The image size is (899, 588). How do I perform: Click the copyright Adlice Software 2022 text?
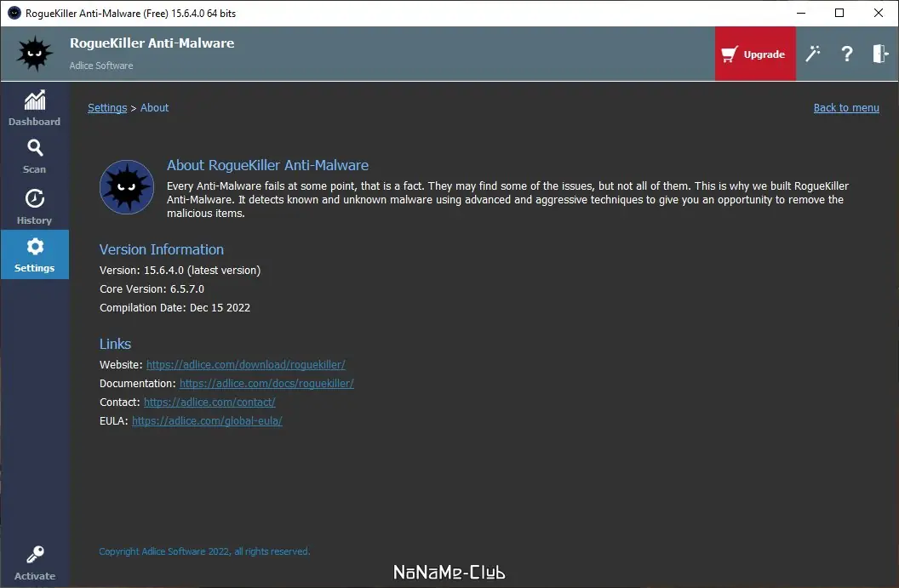tap(204, 551)
